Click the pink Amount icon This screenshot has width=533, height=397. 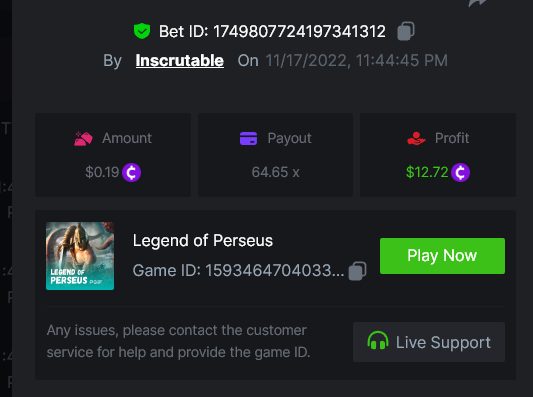click(83, 138)
